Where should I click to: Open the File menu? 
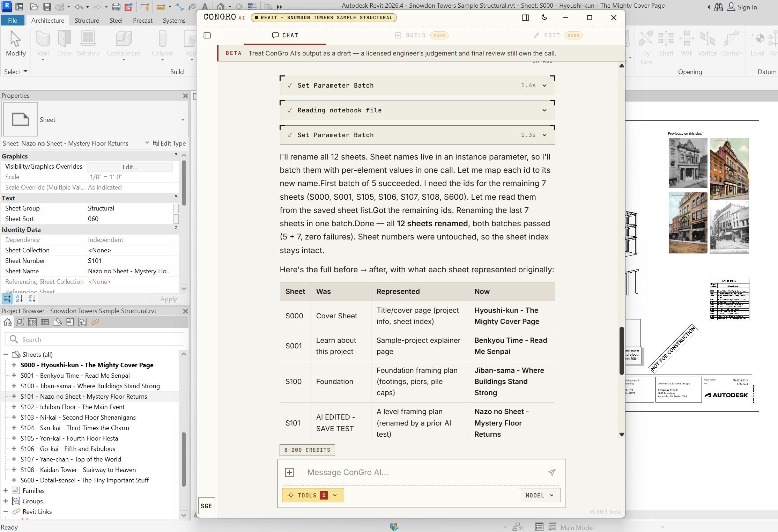pos(13,20)
